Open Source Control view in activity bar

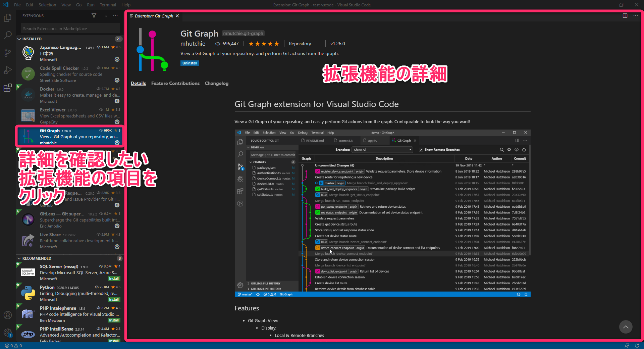pos(8,52)
